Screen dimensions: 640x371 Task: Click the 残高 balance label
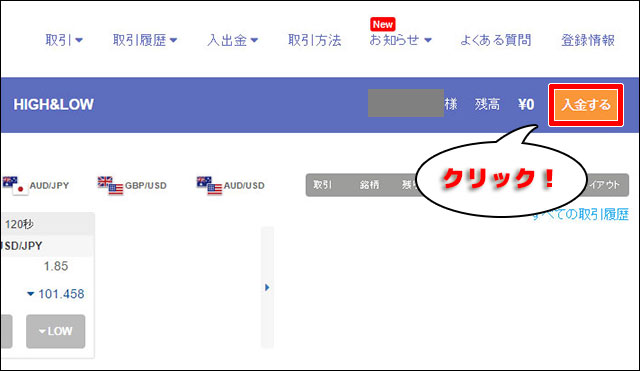(487, 104)
